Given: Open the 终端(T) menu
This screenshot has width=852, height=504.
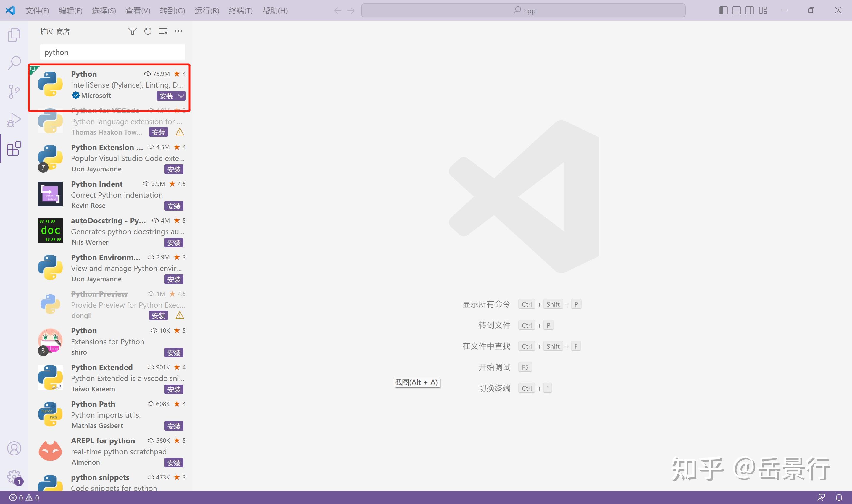Looking at the screenshot, I should [241, 11].
